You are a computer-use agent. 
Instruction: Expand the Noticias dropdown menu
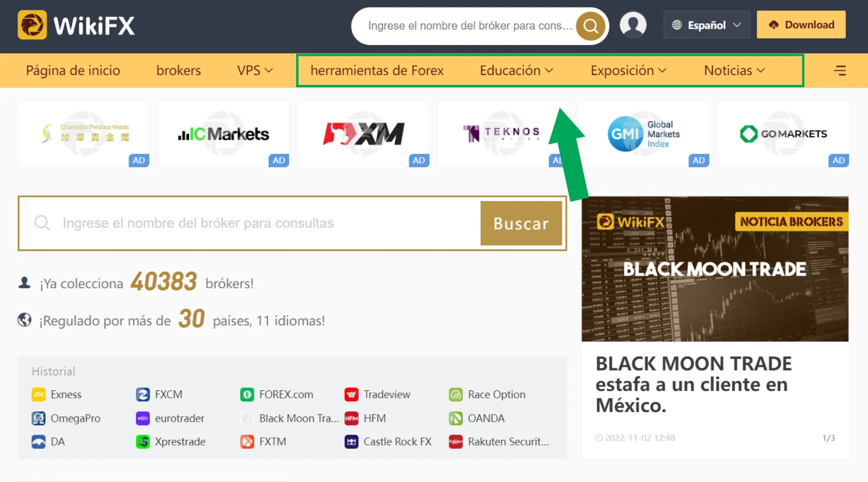tap(734, 70)
